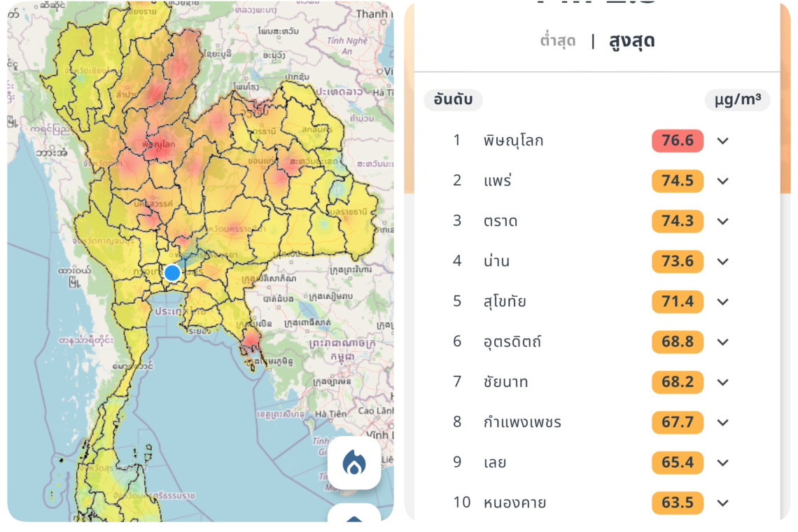Click the blue location marker on map
Viewport: 798px width, 532px height.
172,273
